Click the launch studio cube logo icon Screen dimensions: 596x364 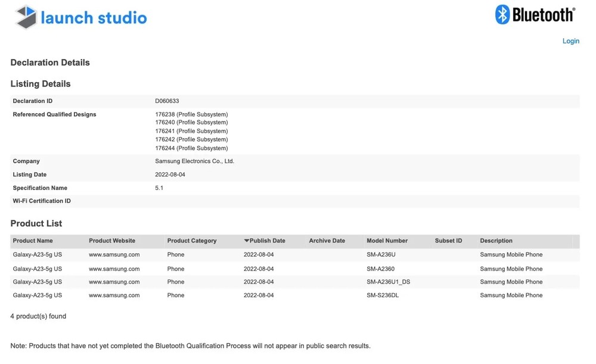(x=26, y=17)
